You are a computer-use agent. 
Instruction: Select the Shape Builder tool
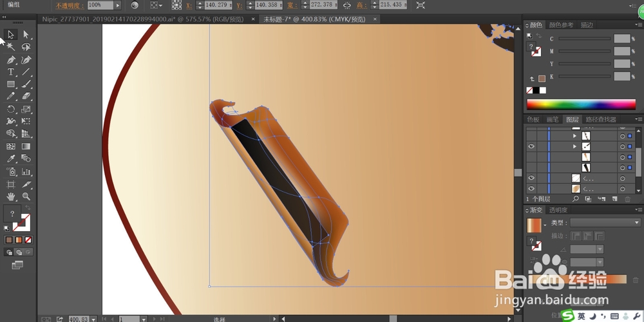(11, 133)
